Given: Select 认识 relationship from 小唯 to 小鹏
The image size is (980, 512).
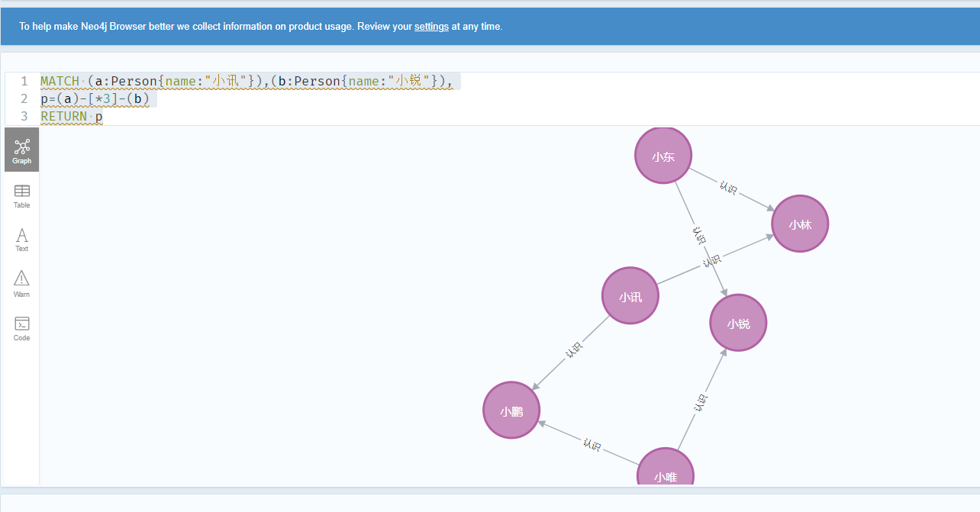Looking at the screenshot, I should (x=592, y=444).
